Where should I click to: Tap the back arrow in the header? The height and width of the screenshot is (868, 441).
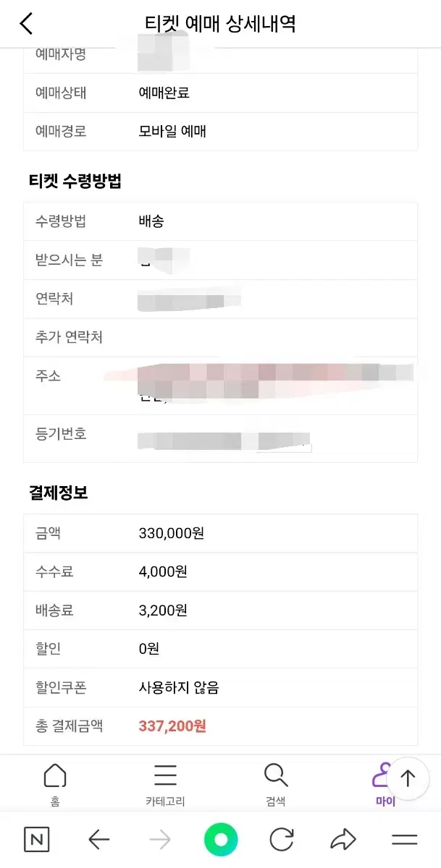tap(26, 23)
